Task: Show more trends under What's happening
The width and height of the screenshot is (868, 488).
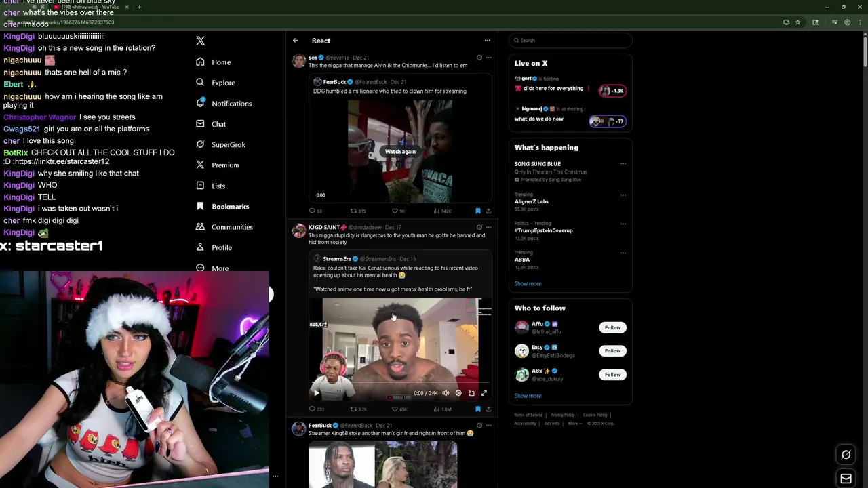Action: 528,283
